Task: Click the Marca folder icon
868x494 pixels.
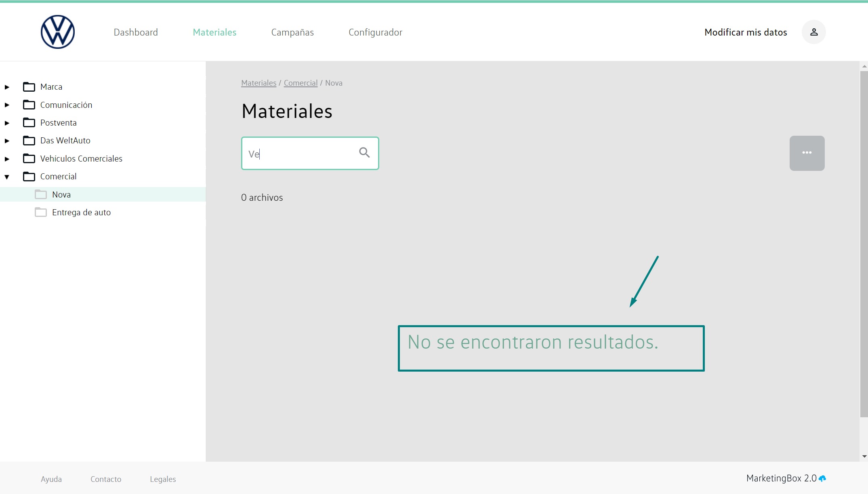Action: tap(29, 87)
